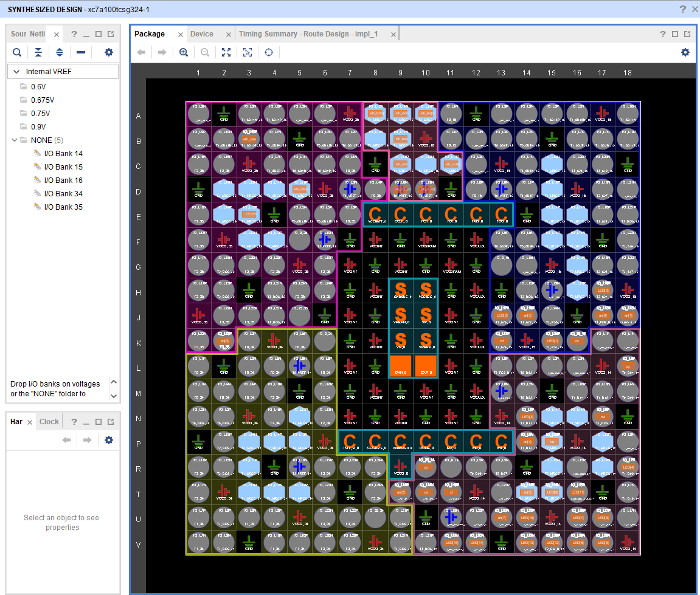
Task: Collapse all items in VREF tree
Action: (x=38, y=53)
